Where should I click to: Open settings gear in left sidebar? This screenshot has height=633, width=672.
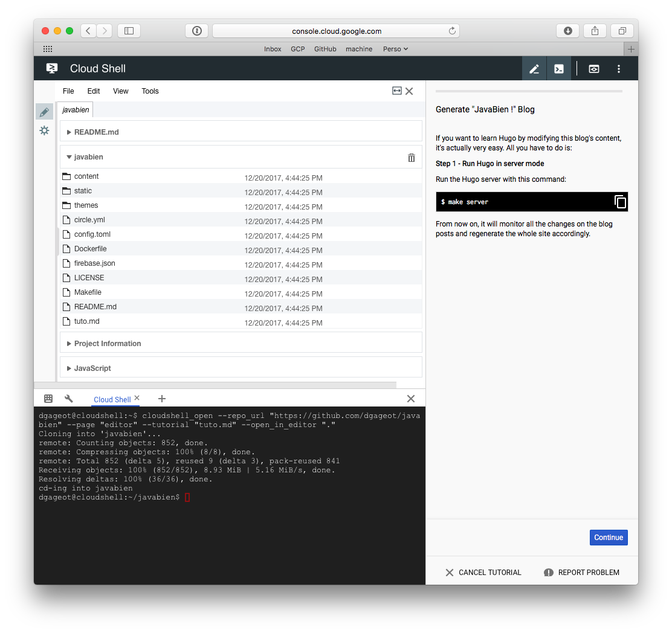44,130
